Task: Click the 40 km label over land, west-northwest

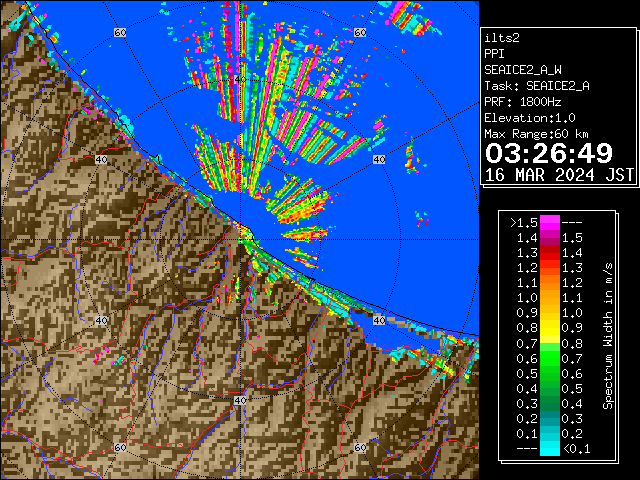Action: click(101, 159)
